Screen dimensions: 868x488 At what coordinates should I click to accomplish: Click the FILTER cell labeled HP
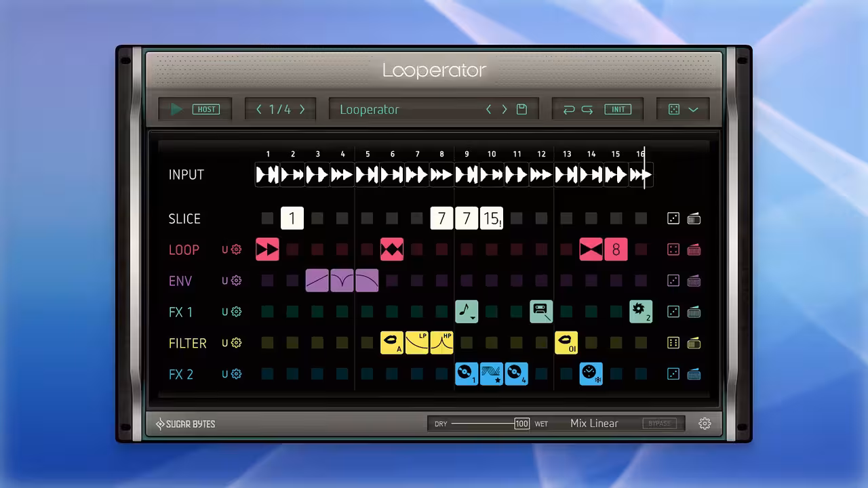point(441,343)
